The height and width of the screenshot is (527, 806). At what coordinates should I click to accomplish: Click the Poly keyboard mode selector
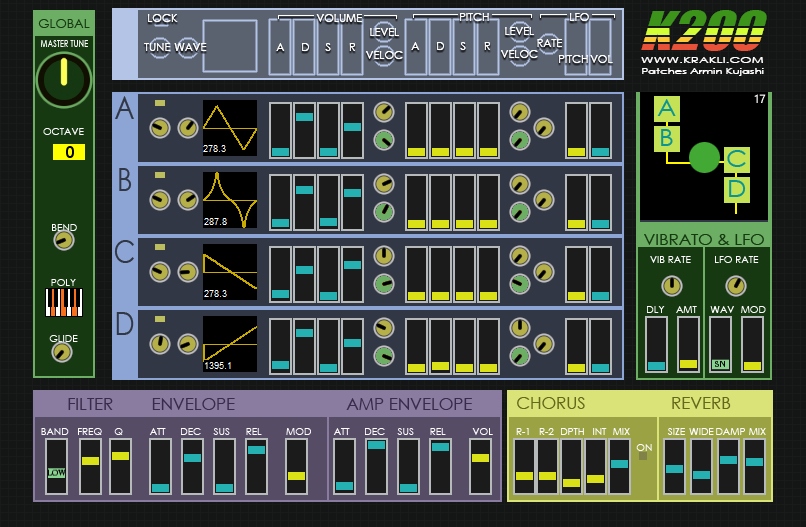pyautogui.click(x=64, y=303)
